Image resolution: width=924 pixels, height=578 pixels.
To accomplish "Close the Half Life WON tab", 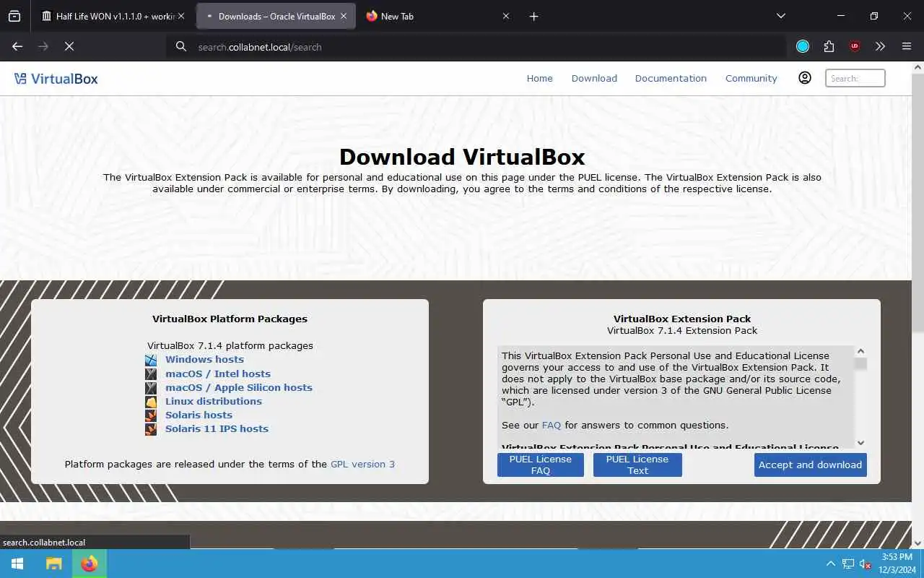I will click(x=181, y=16).
